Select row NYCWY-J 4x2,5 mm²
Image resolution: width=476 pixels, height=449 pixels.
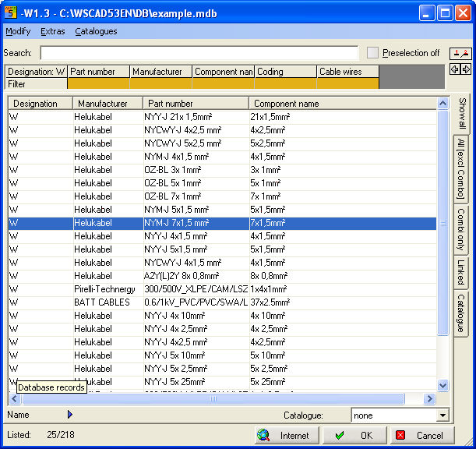(222, 130)
